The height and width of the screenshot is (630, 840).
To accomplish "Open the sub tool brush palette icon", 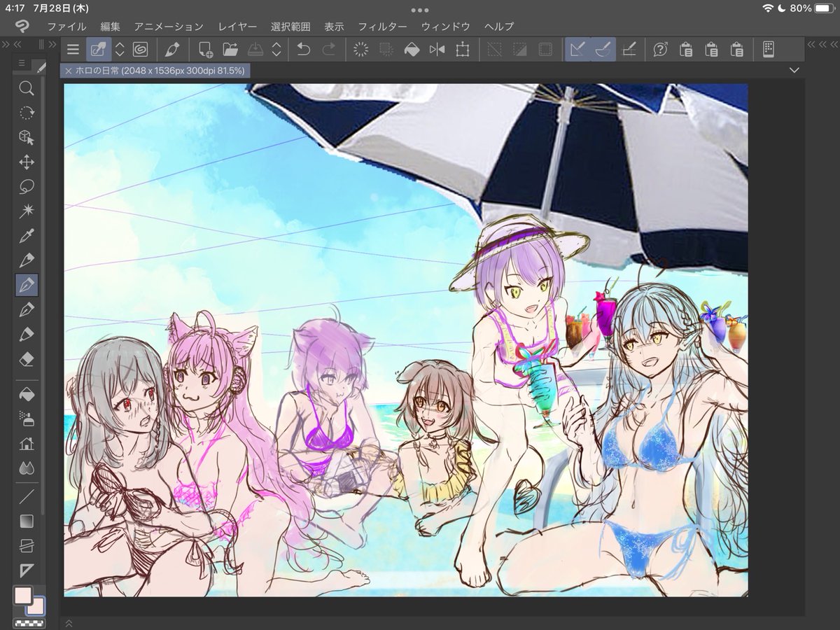I will (x=41, y=66).
